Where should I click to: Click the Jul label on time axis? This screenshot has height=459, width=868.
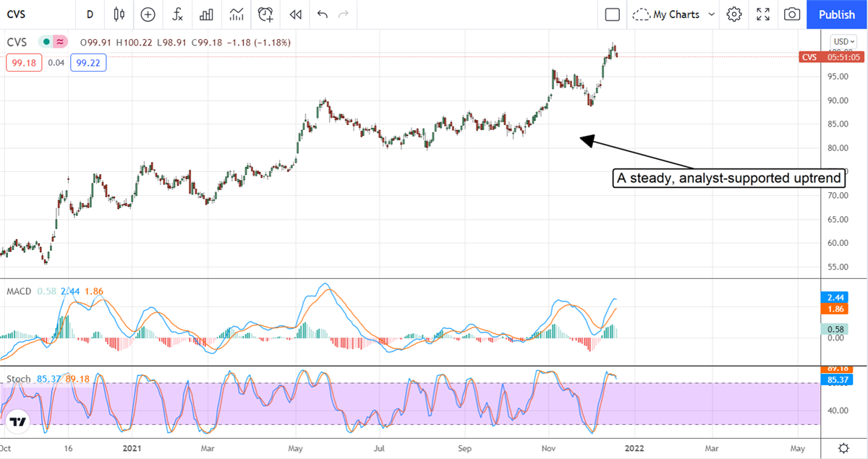380,448
